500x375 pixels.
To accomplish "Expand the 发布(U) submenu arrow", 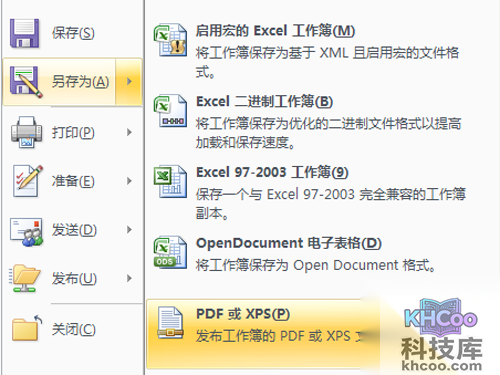I will 129,278.
